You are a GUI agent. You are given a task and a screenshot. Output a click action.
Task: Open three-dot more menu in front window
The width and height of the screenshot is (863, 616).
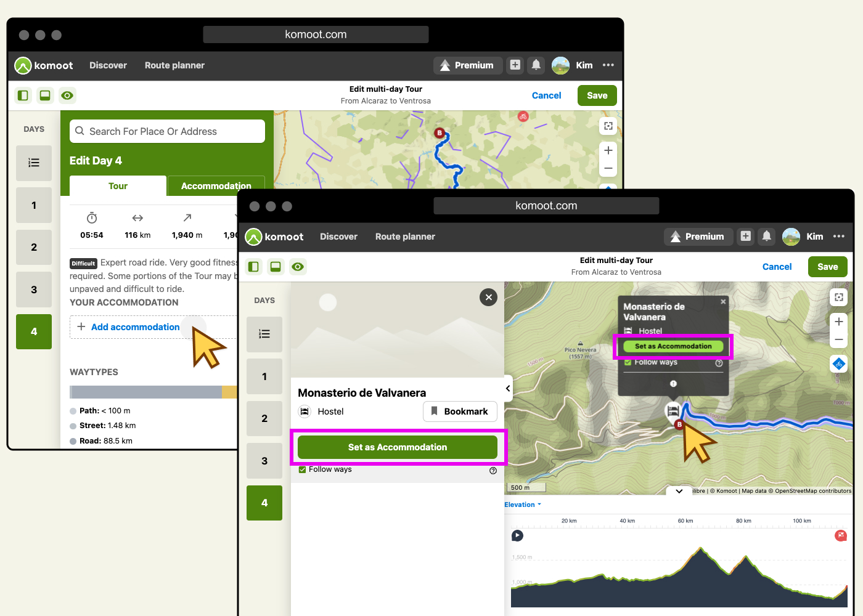pyautogui.click(x=839, y=236)
